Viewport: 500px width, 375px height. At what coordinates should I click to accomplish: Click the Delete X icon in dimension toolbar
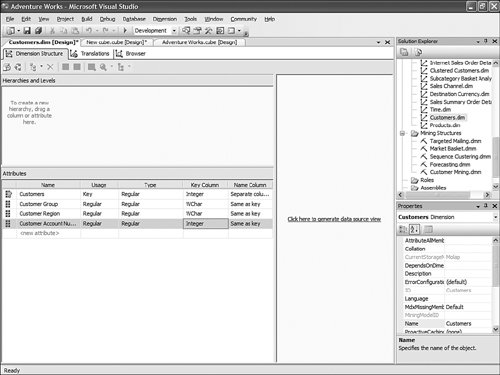[x=50, y=67]
